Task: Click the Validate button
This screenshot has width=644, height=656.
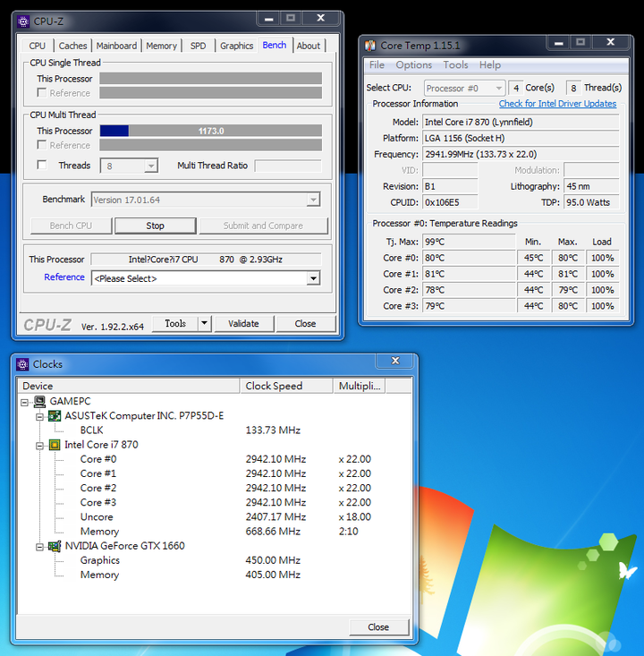Action: tap(244, 323)
